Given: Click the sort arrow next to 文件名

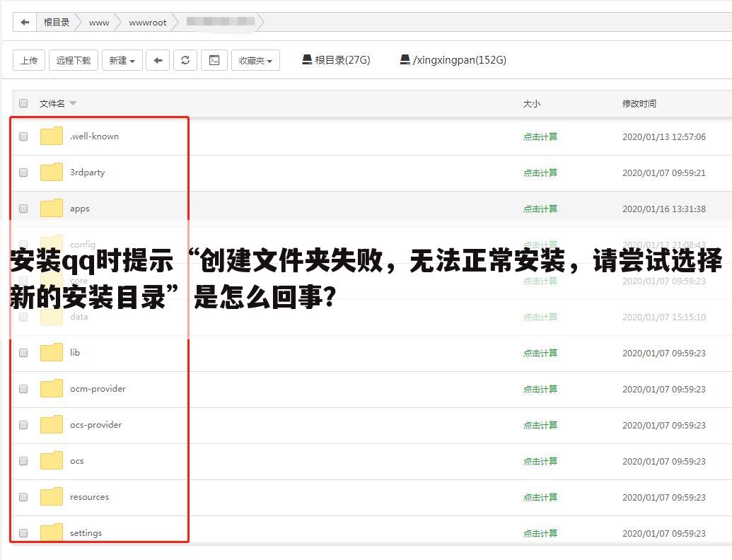Looking at the screenshot, I should [73, 103].
